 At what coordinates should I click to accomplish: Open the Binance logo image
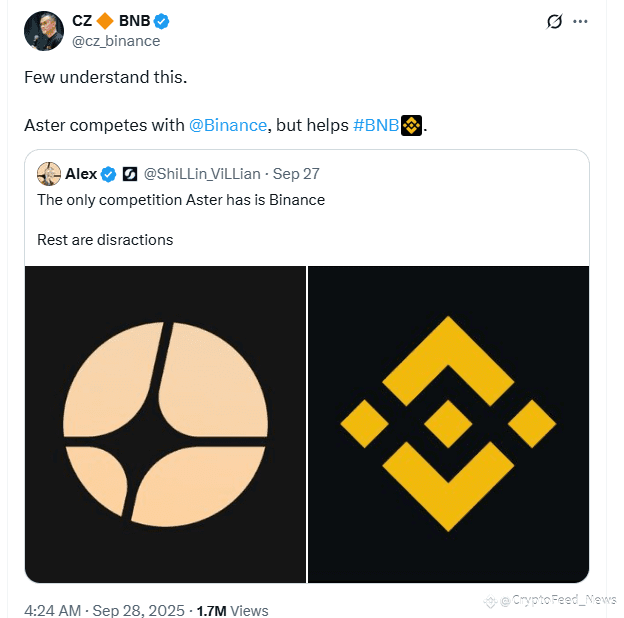point(448,424)
